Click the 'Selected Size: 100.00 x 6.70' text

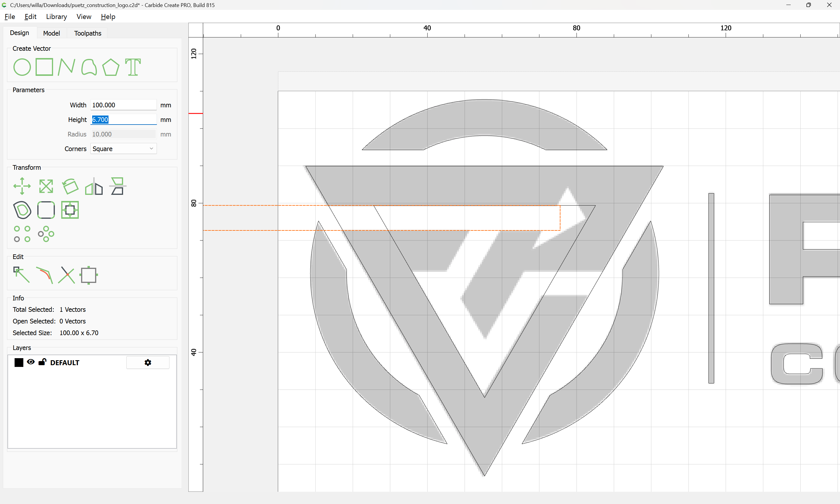pos(55,333)
